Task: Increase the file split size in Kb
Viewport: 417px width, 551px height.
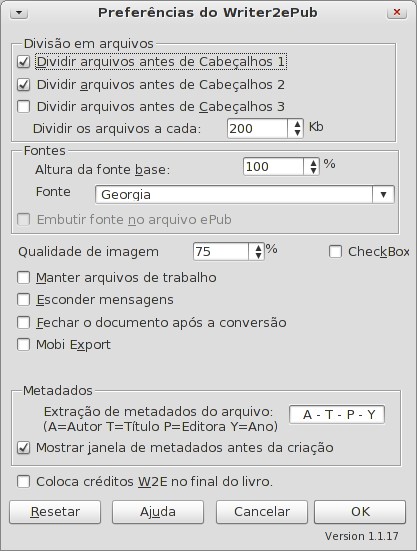Action: pyautogui.click(x=297, y=124)
